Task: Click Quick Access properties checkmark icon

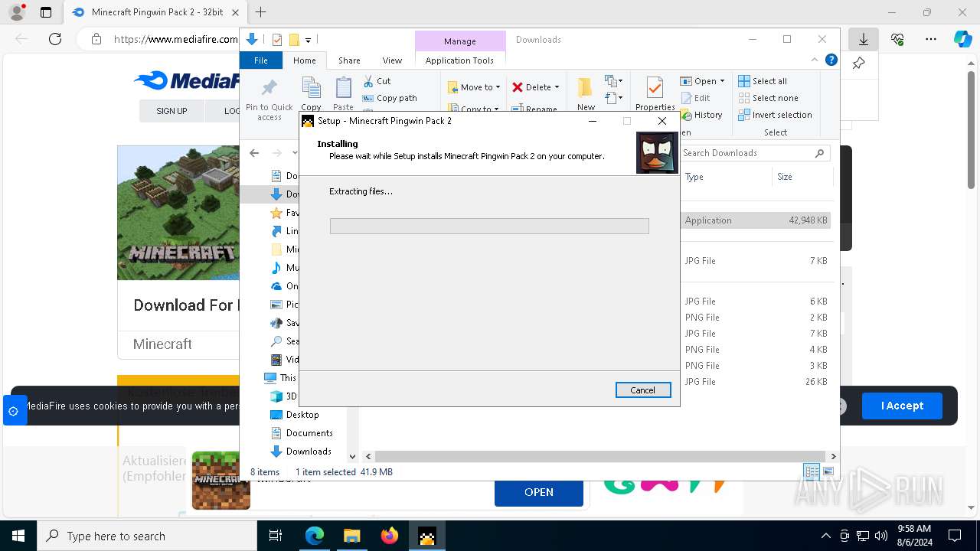Action: click(x=277, y=40)
